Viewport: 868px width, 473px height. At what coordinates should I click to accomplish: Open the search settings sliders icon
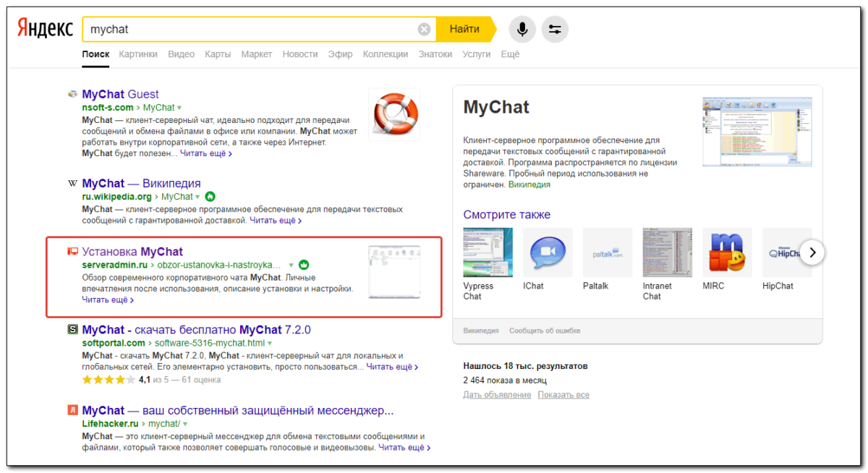coord(555,30)
